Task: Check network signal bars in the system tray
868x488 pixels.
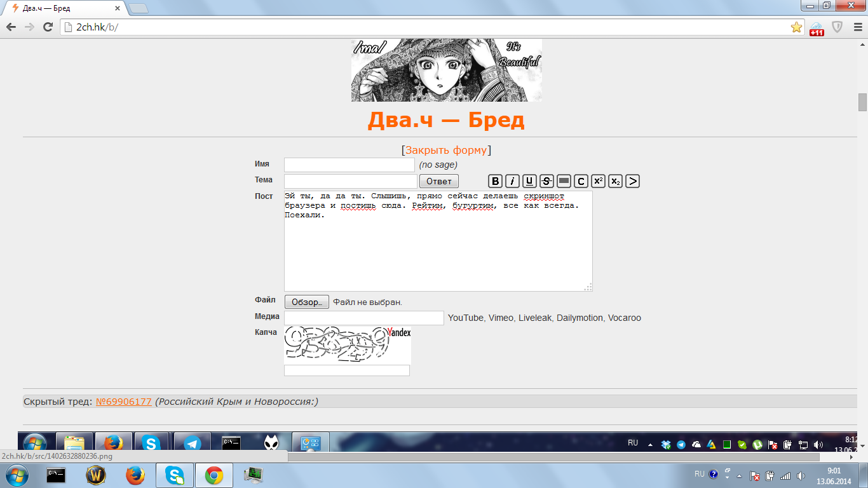Action: pos(785,475)
